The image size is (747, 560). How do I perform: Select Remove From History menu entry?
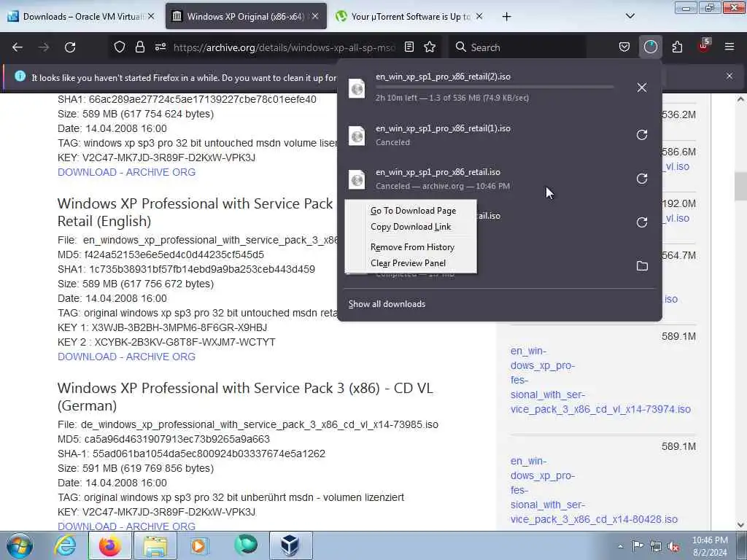(413, 247)
